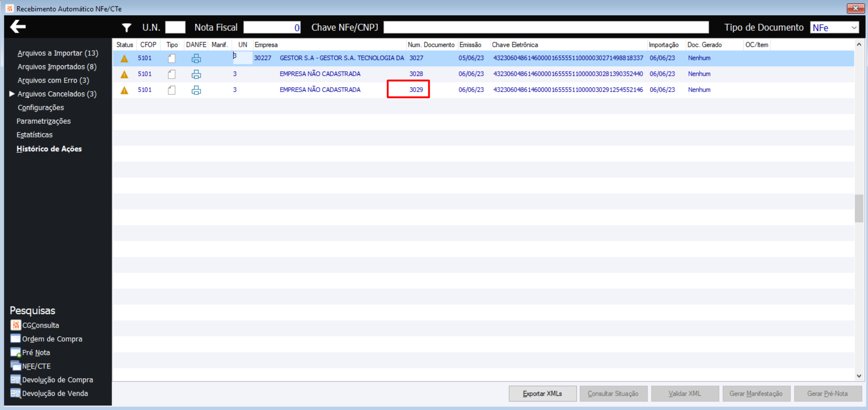Select document number 3028 cell
Screen dimensions: 868x410
[416, 74]
